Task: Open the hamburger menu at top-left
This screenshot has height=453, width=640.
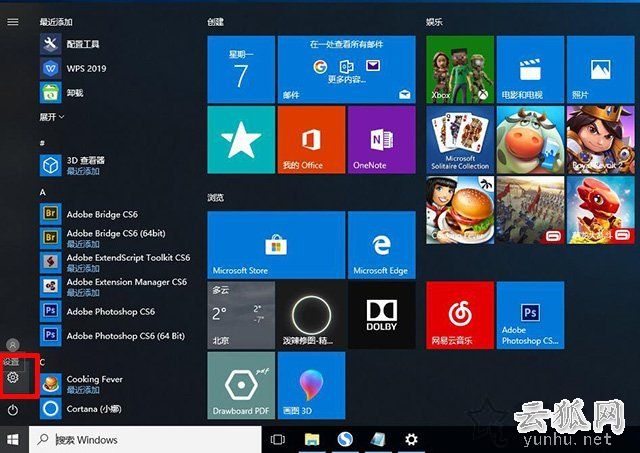Action: point(13,22)
